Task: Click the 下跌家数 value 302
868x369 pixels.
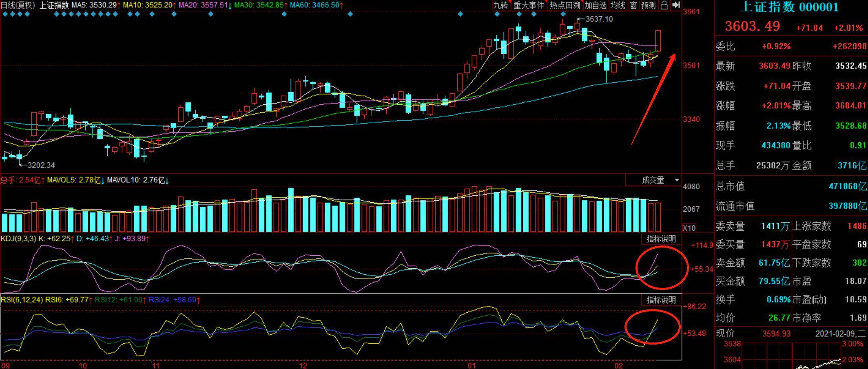Action: coord(859,263)
